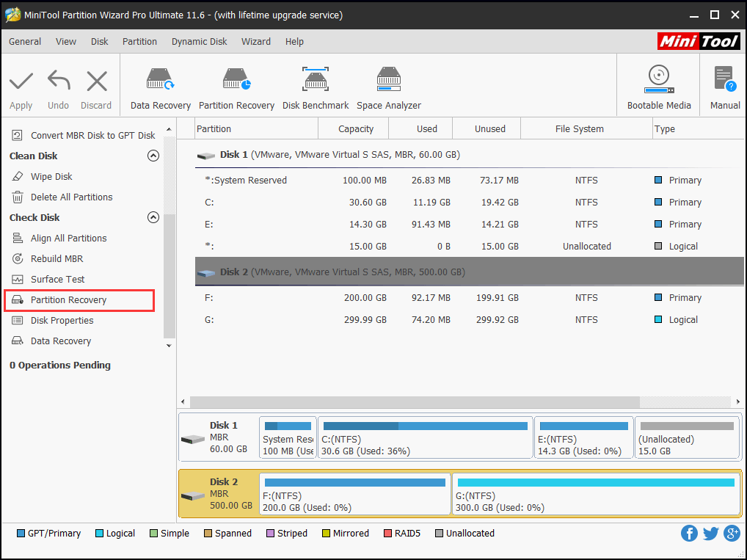Image resolution: width=747 pixels, height=560 pixels.
Task: Select the System Reserved partition row
Action: [x=469, y=180]
